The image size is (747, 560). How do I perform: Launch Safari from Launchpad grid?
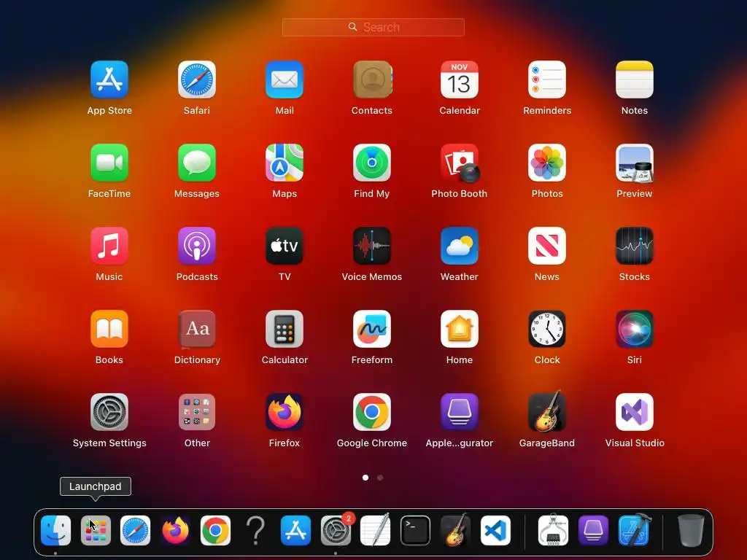pyautogui.click(x=197, y=79)
